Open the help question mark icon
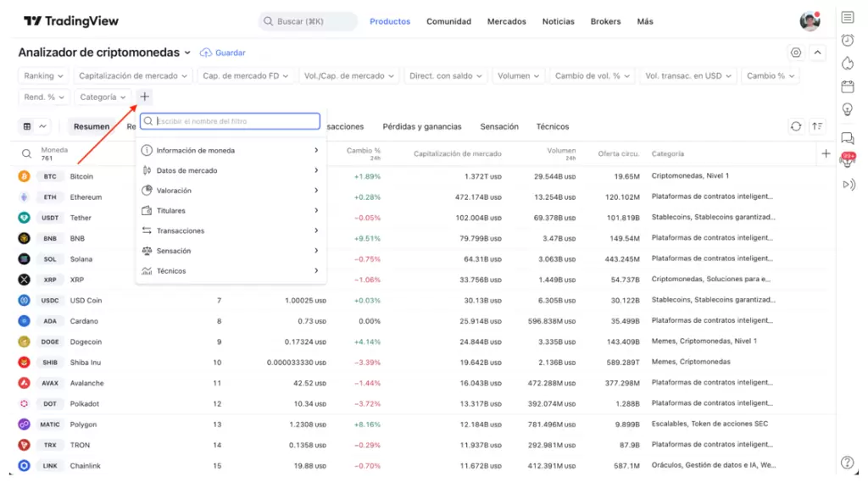 point(847,463)
